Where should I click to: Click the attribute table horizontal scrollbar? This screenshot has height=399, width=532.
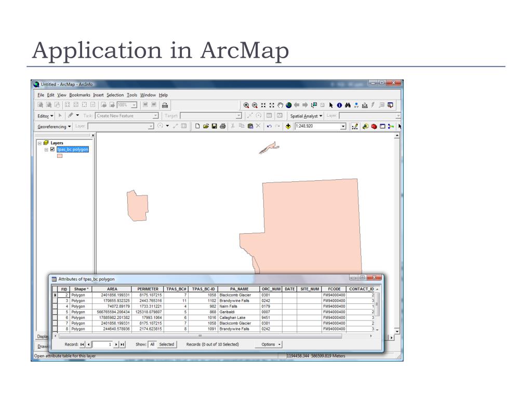pyautogui.click(x=200, y=336)
